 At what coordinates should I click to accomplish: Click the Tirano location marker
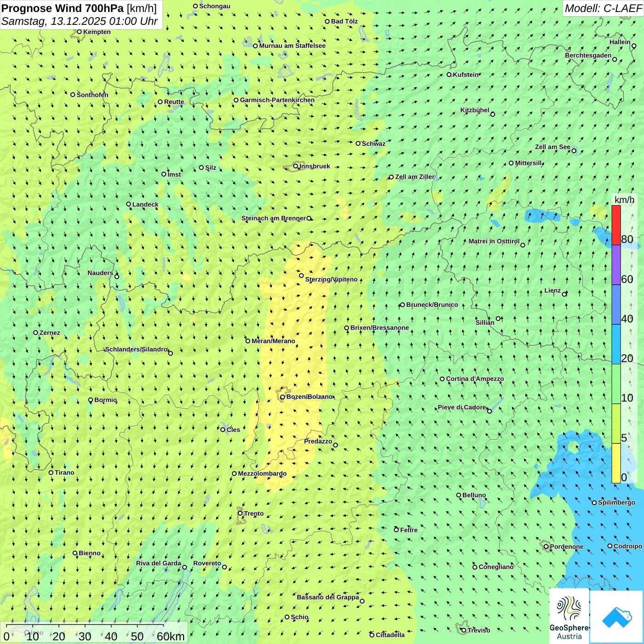pyautogui.click(x=51, y=472)
